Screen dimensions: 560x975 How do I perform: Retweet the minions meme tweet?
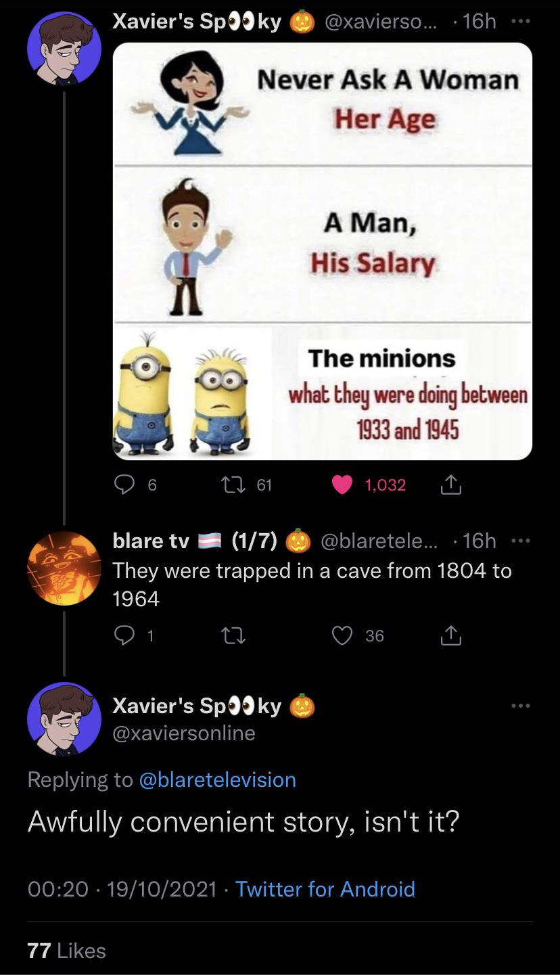[x=229, y=484]
